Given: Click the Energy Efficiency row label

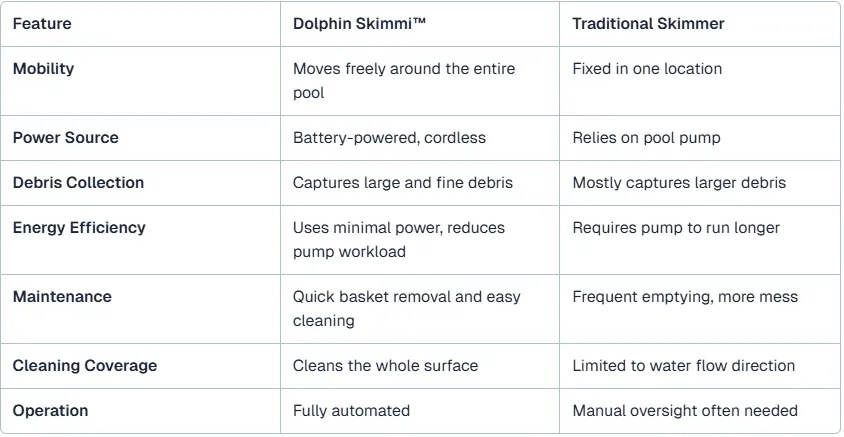Looking at the screenshot, I should [x=79, y=228].
